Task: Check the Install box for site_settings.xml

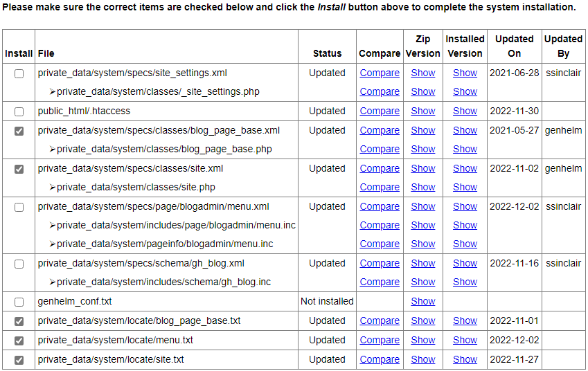Action: click(x=19, y=73)
